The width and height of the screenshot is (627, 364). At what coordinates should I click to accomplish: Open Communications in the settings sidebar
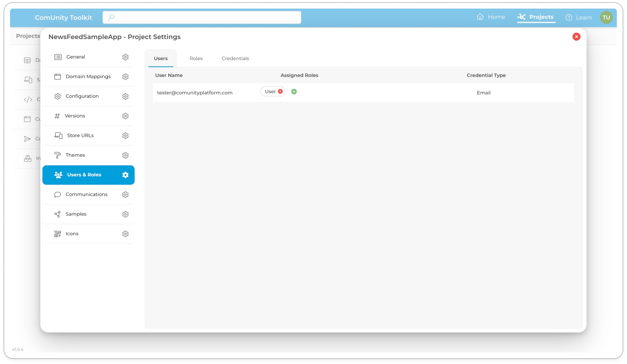(86, 195)
